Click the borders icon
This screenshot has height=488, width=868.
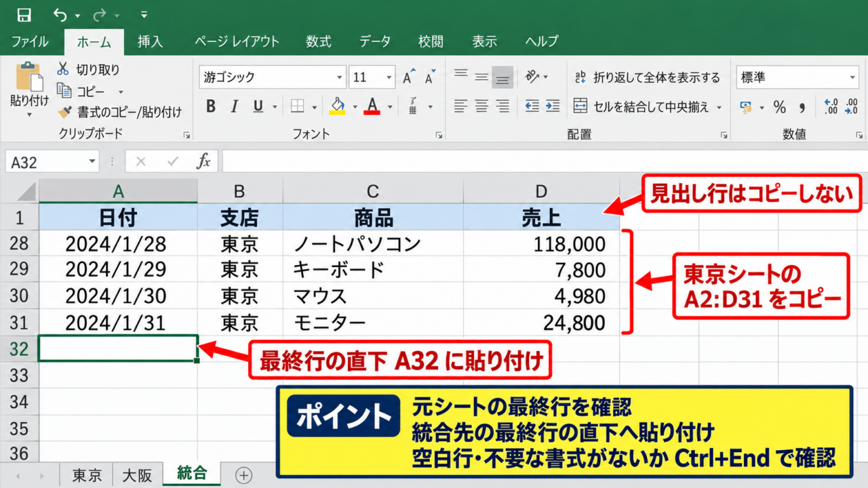(x=297, y=106)
